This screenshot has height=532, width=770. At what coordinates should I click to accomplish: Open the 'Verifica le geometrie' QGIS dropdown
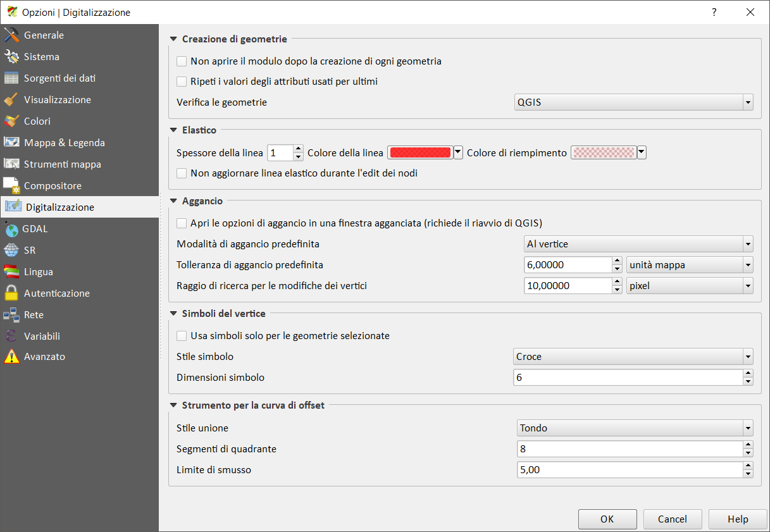click(x=633, y=102)
